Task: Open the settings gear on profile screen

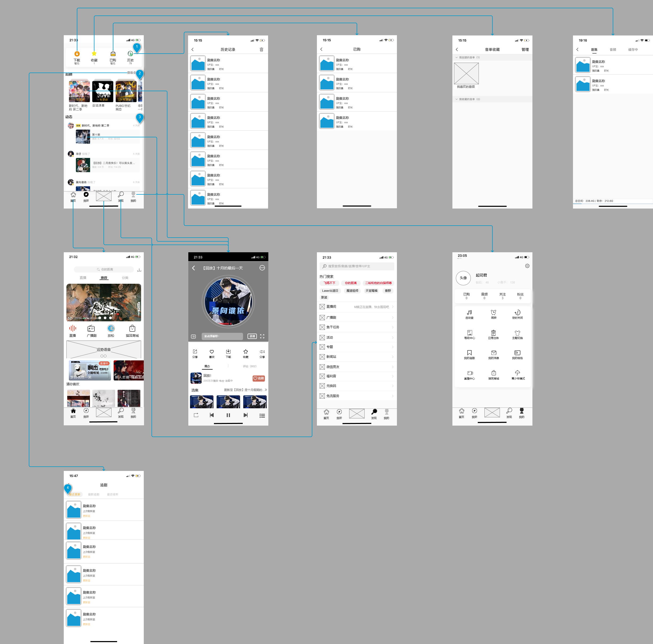Action: click(527, 266)
